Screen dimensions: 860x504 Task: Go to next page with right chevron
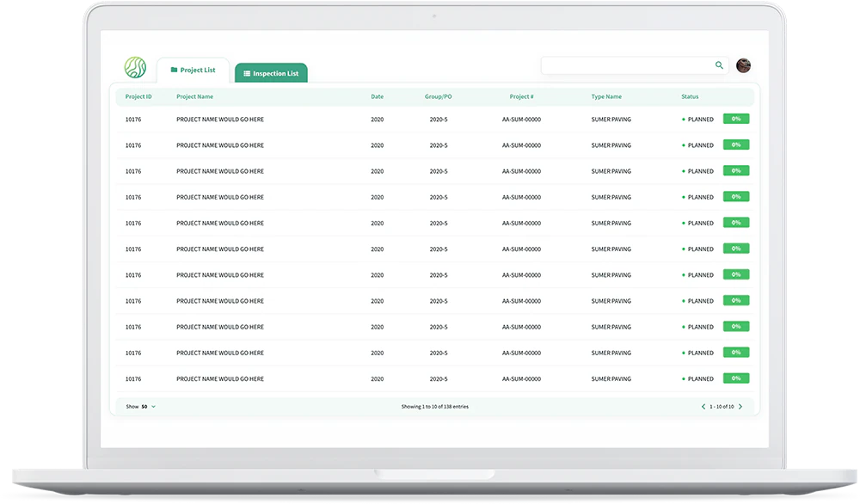[x=740, y=407]
